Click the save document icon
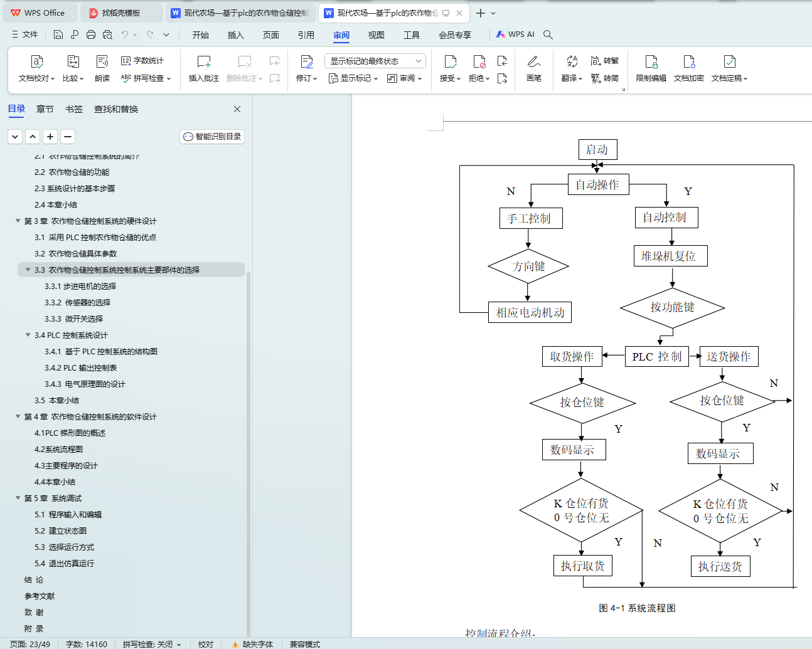This screenshot has height=649, width=812. pyautogui.click(x=58, y=34)
